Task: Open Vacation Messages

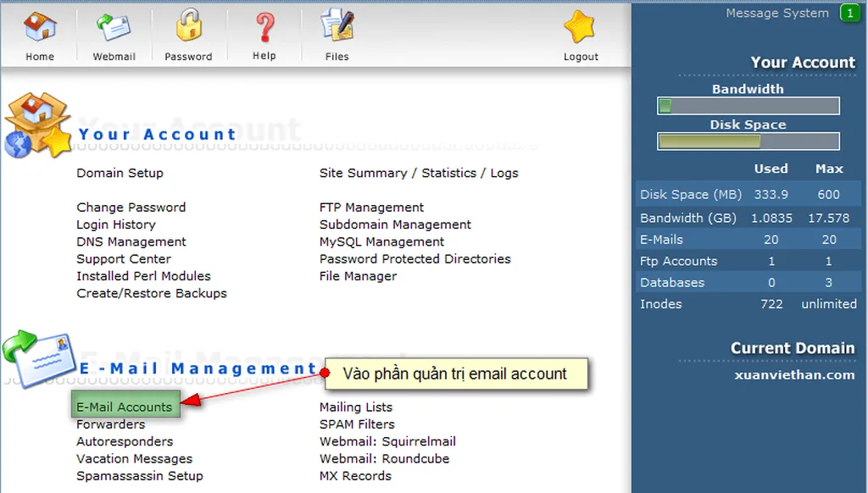Action: point(135,459)
